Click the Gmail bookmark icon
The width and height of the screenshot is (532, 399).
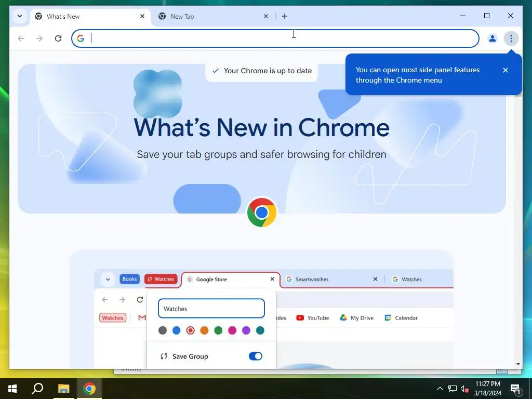(142, 318)
